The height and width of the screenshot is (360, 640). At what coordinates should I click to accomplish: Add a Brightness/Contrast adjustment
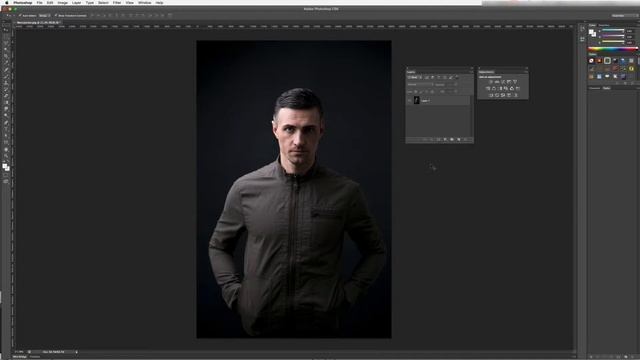[491, 82]
